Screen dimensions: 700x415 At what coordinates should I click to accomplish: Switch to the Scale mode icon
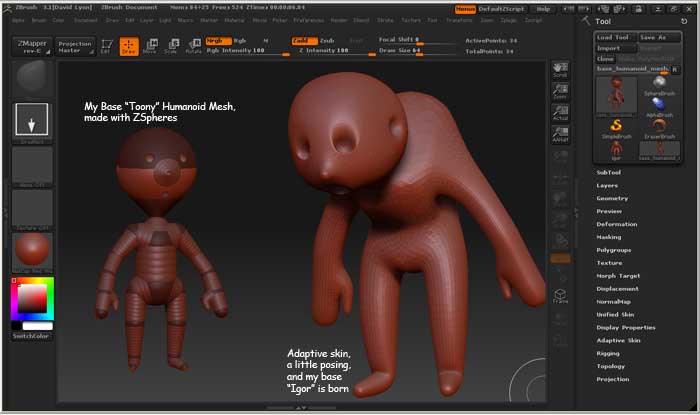(x=171, y=46)
